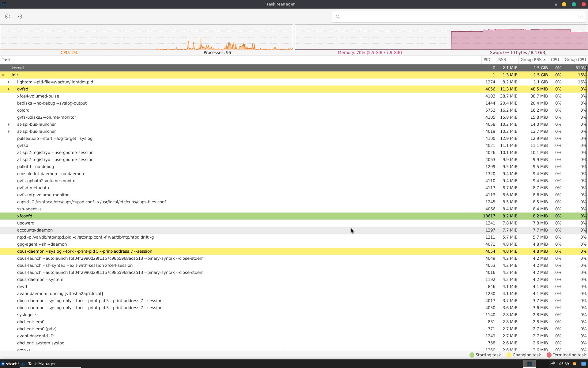Clear the search field with backspace icon
Viewport: 588px width, 368px height.
pyautogui.click(x=580, y=17)
